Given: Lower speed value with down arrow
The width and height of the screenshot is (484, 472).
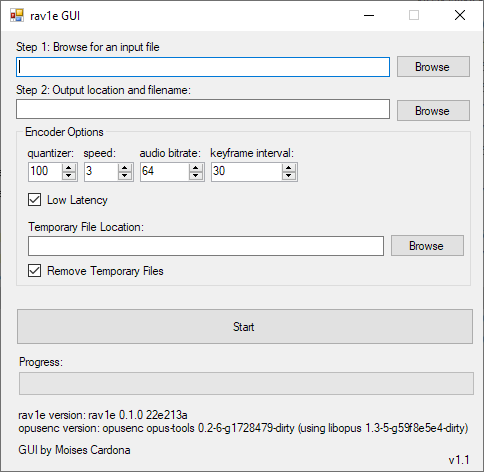Looking at the screenshot, I should click(125, 176).
